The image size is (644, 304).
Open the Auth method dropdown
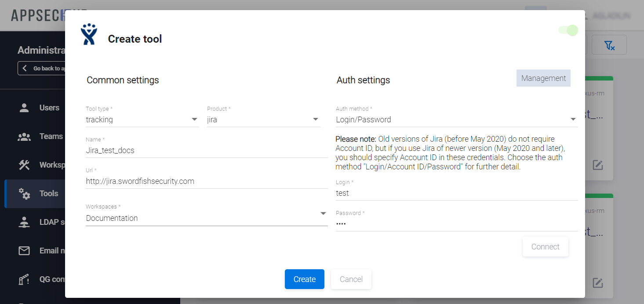[456, 120]
